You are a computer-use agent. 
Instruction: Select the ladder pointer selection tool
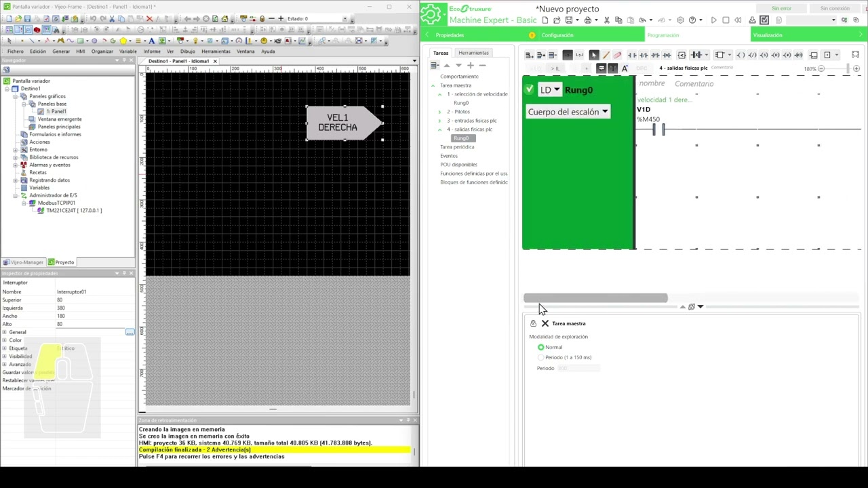point(594,55)
